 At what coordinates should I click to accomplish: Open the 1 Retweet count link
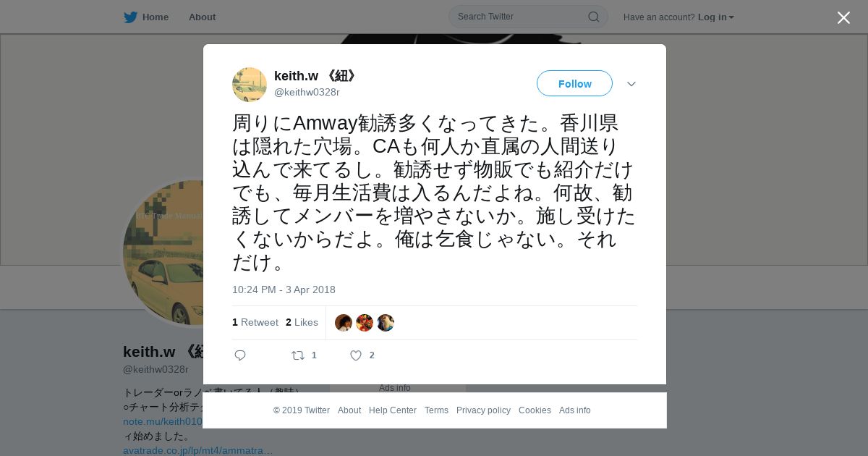tap(255, 322)
